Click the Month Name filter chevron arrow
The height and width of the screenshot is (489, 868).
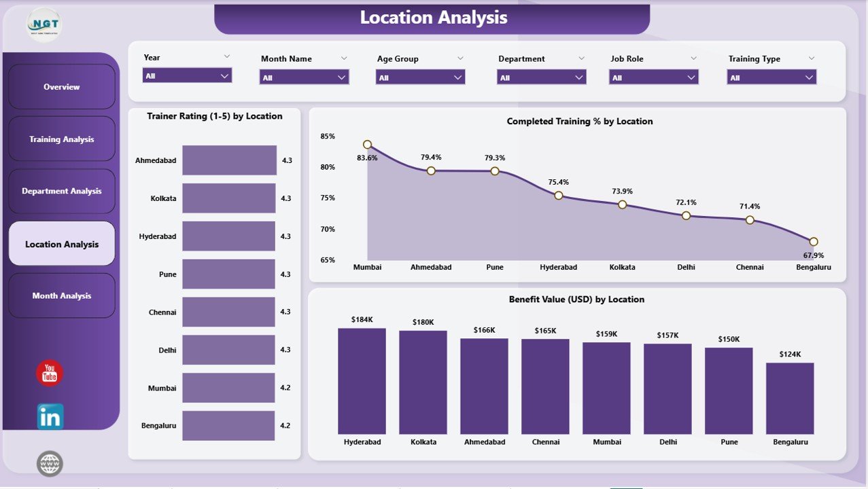[x=343, y=57]
